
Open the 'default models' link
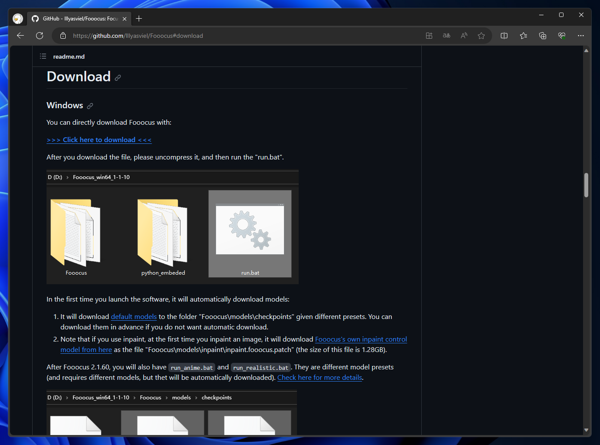click(x=134, y=316)
